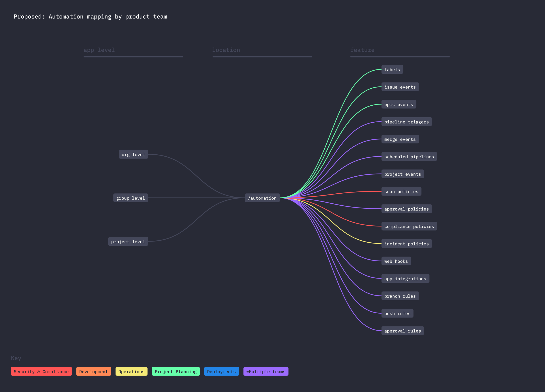The image size is (545, 392).
Task: Click the scan policies node
Action: click(x=401, y=191)
